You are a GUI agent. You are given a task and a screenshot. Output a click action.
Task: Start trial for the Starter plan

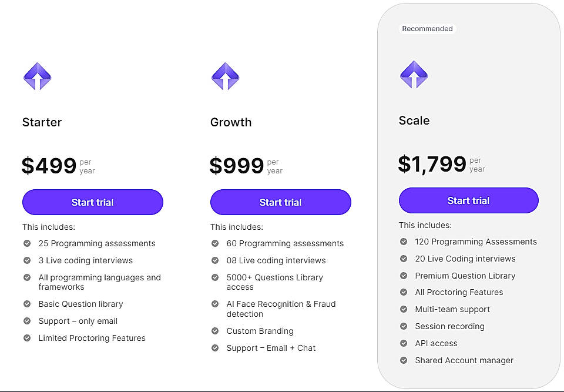click(92, 202)
